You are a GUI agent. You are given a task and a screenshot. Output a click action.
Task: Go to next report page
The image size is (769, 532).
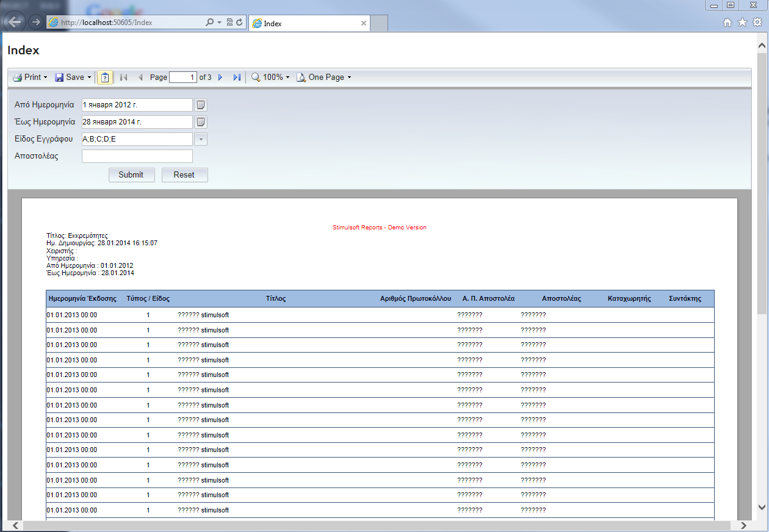point(220,77)
